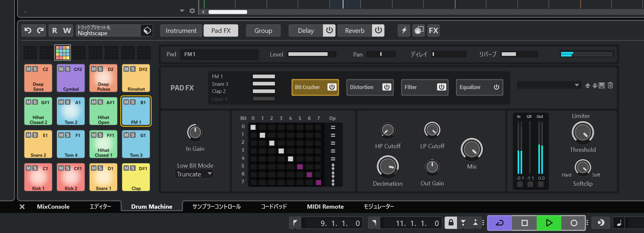This screenshot has height=233, width=644.
Task: Toggle the R read automation button
Action: [55, 31]
